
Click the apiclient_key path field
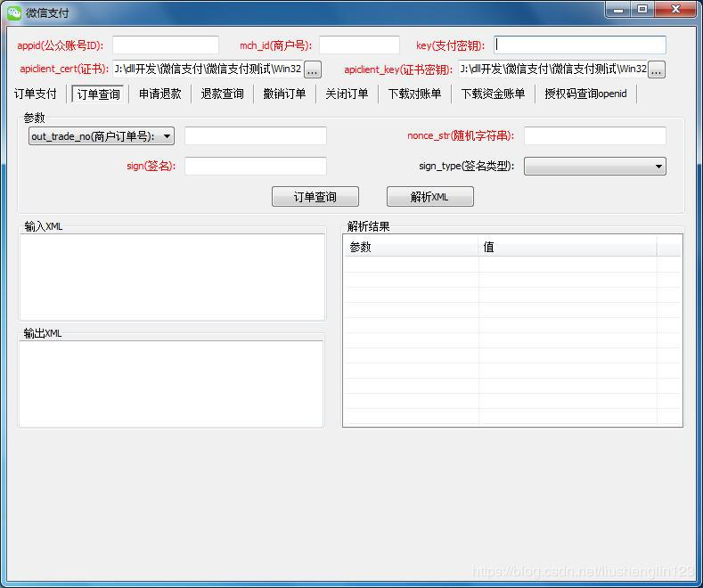pos(552,69)
